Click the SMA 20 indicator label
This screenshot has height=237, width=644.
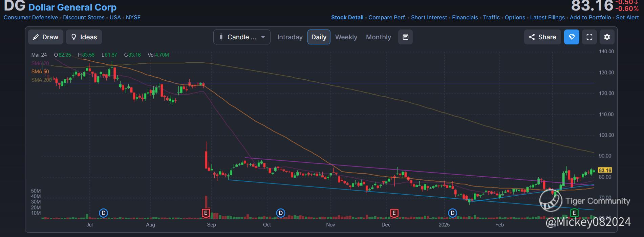click(40, 63)
